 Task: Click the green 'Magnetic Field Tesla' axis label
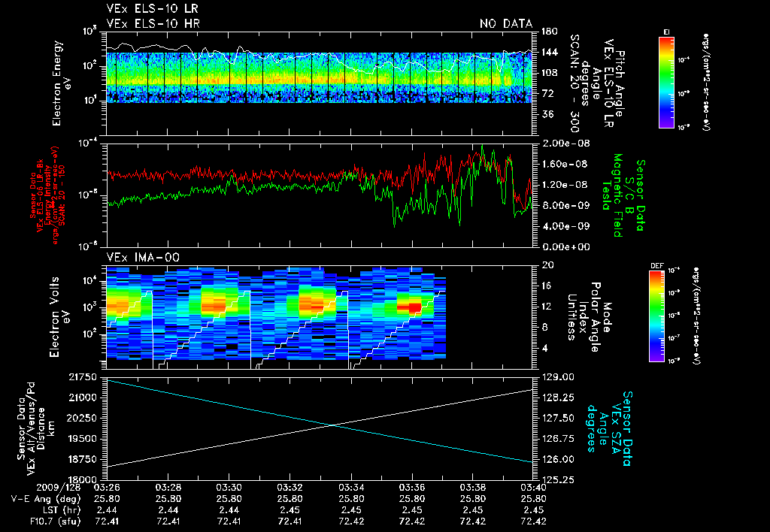coord(612,195)
